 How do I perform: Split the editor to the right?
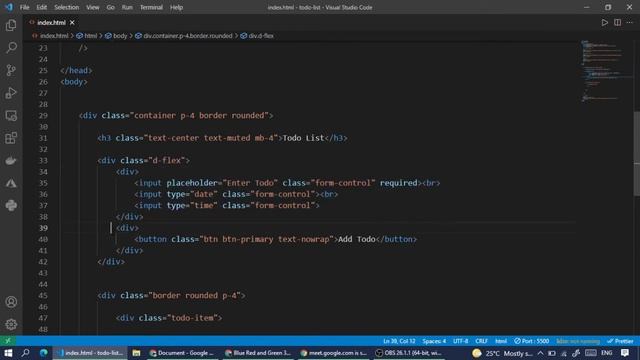pos(618,22)
